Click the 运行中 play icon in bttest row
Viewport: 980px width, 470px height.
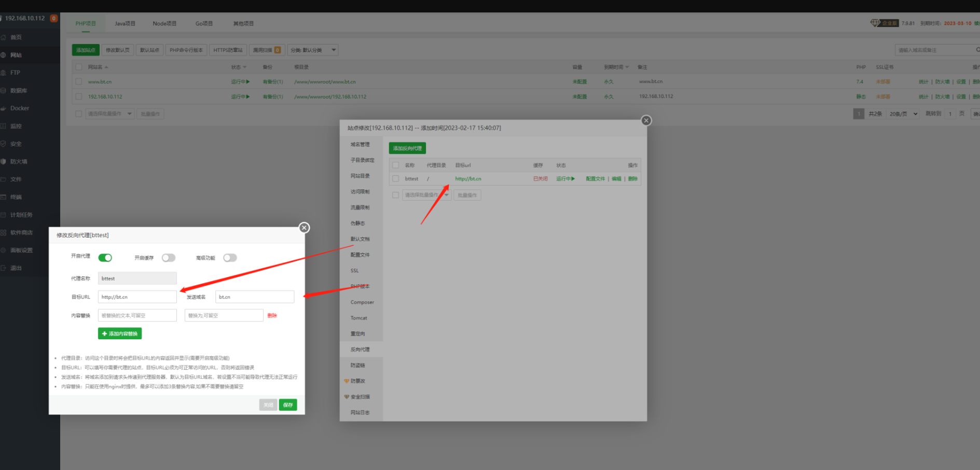click(x=573, y=178)
